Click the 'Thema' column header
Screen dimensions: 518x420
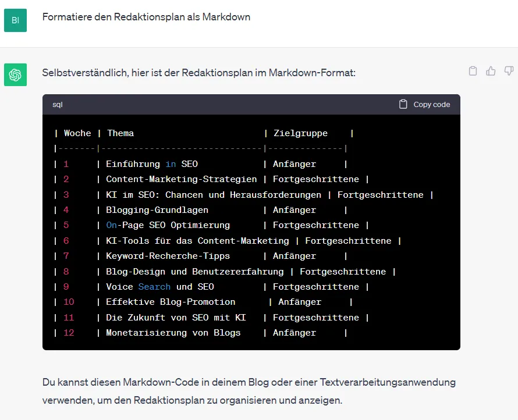(x=120, y=133)
